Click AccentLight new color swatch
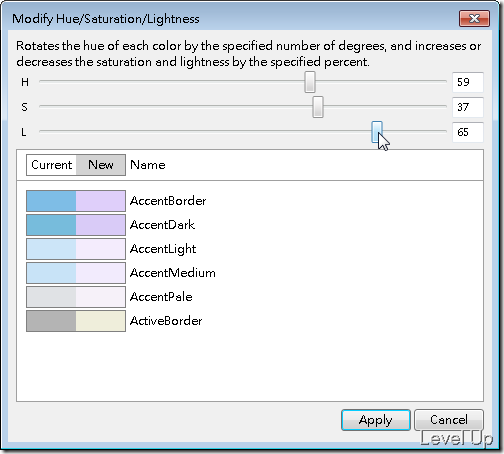Viewport: 504px width, 454px height. pos(100,249)
